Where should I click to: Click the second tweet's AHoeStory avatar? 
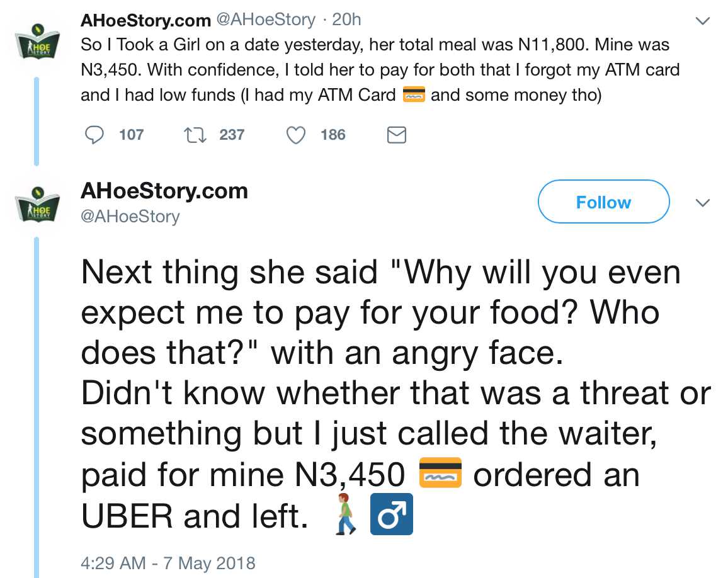(x=38, y=203)
